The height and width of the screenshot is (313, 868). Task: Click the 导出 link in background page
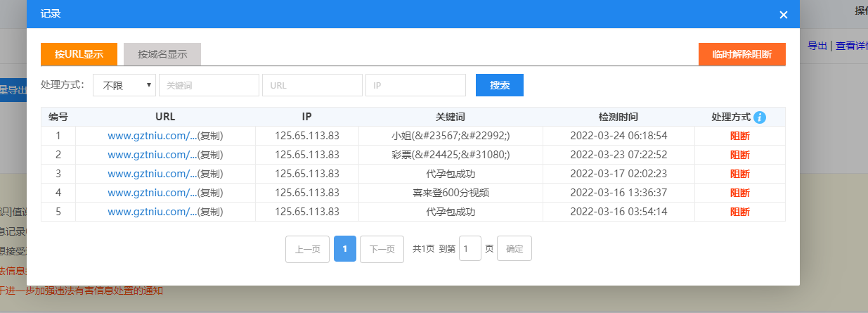coord(817,46)
